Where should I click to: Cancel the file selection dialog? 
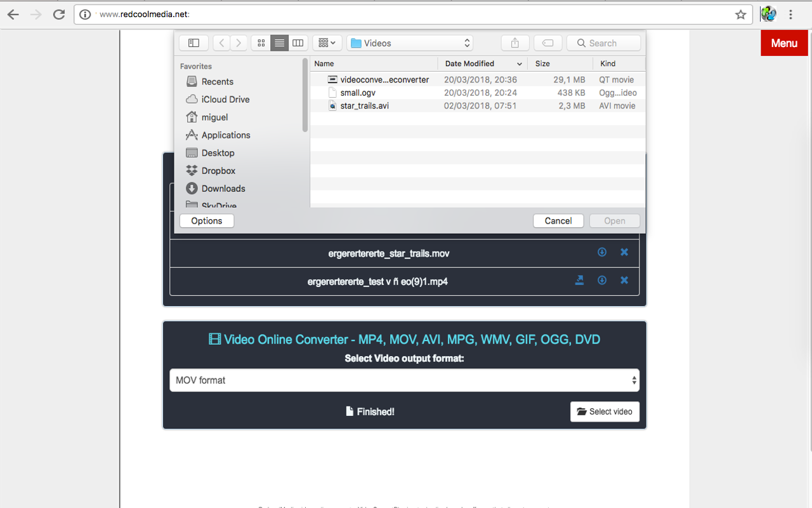558,221
